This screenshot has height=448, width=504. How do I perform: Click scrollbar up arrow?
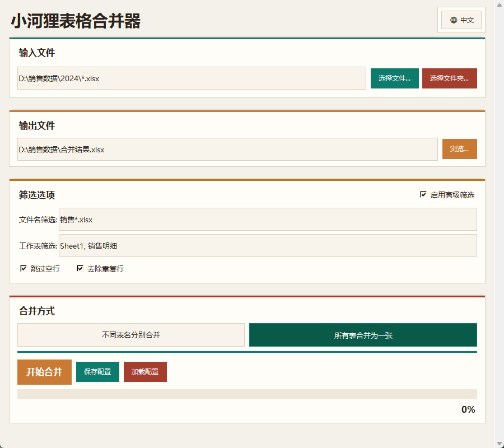point(499,4)
